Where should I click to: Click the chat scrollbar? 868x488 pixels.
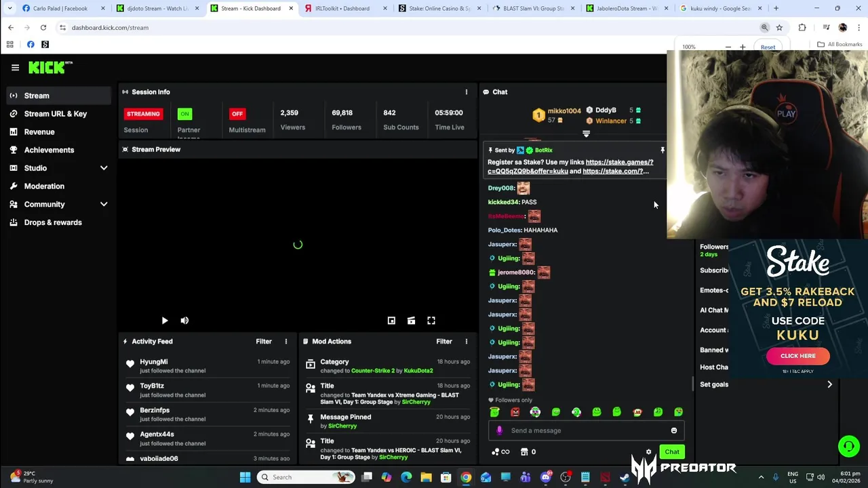tap(692, 384)
